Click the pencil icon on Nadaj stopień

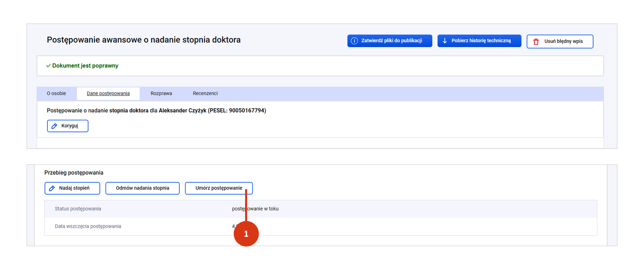pos(52,188)
